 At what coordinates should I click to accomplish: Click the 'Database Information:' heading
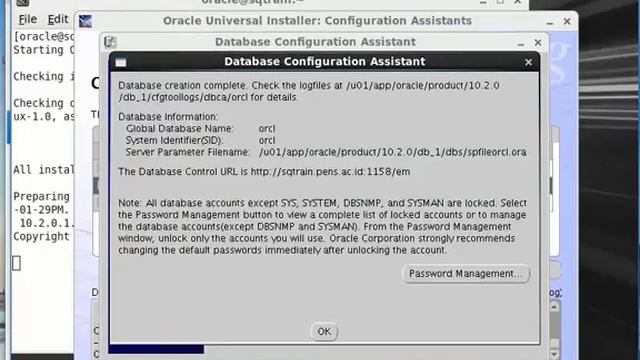click(x=168, y=117)
